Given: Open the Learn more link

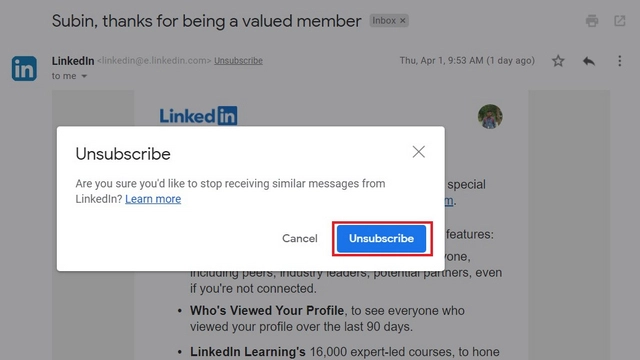Looking at the screenshot, I should (153, 199).
